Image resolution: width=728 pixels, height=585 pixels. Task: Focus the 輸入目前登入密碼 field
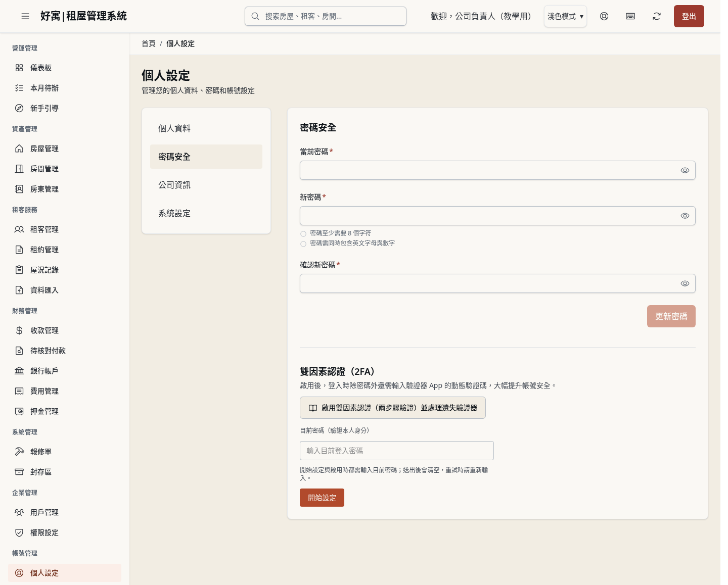pyautogui.click(x=397, y=451)
